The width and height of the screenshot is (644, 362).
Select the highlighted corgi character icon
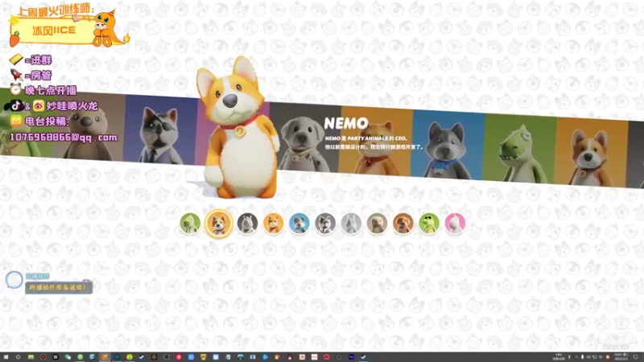coord(218,224)
